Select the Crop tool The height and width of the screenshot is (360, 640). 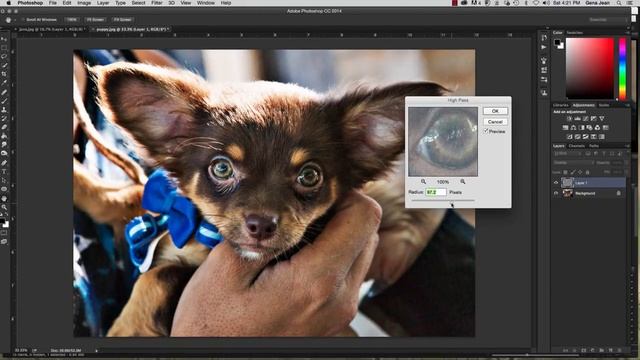pyautogui.click(x=4, y=74)
